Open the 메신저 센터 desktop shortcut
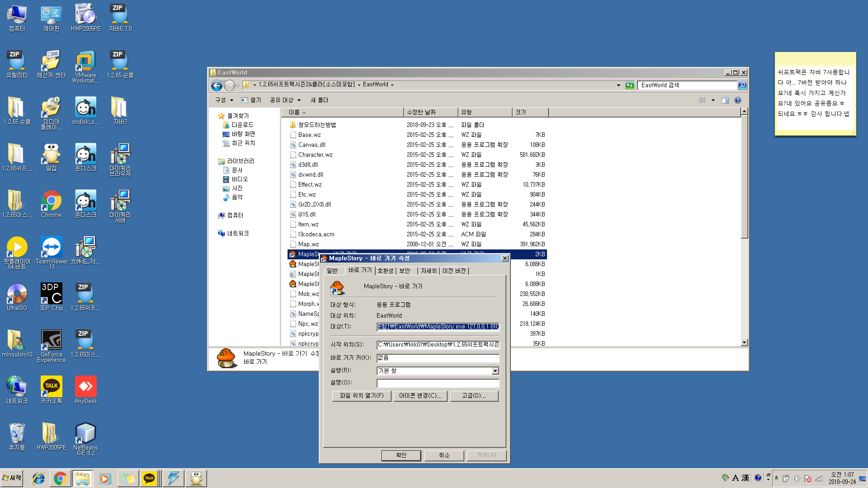 click(51, 65)
